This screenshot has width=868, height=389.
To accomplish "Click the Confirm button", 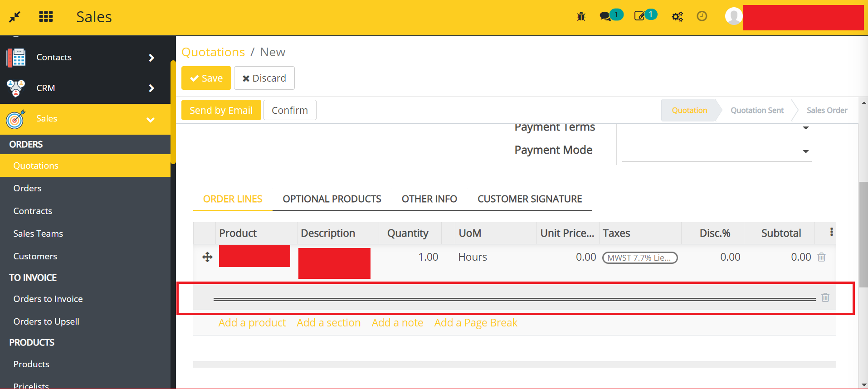I will tap(289, 110).
